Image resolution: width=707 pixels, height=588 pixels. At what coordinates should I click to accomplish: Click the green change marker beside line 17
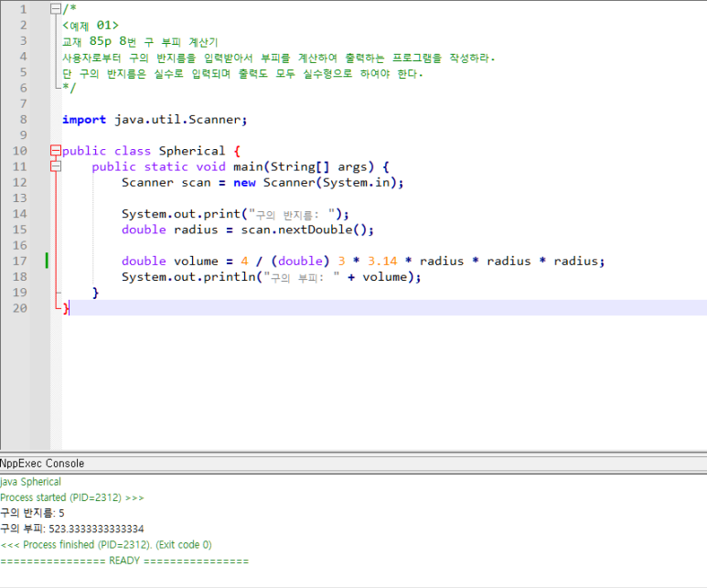pyautogui.click(x=47, y=262)
